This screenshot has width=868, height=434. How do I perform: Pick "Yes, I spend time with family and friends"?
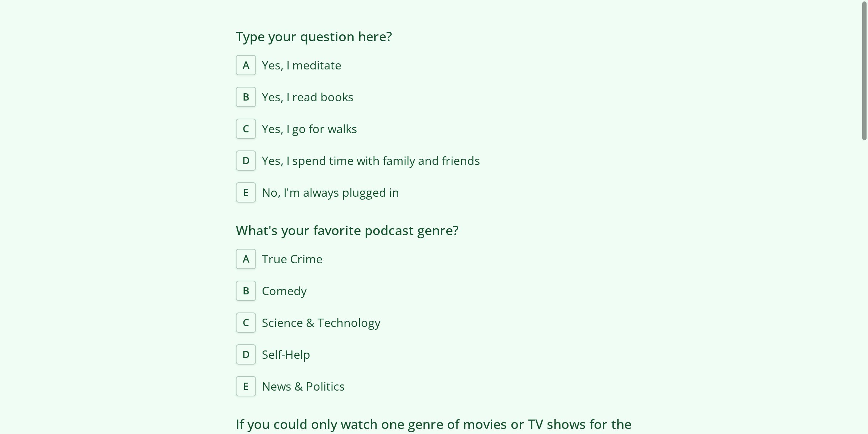pyautogui.click(x=370, y=161)
